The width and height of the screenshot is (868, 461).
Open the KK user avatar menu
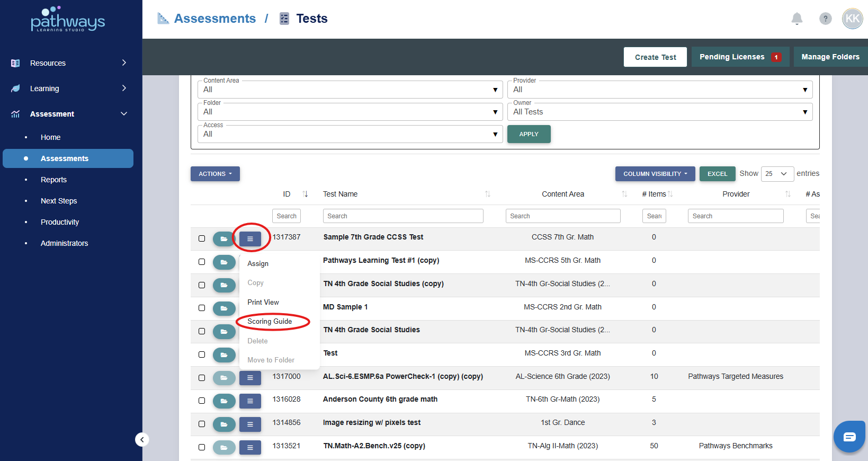pos(853,19)
